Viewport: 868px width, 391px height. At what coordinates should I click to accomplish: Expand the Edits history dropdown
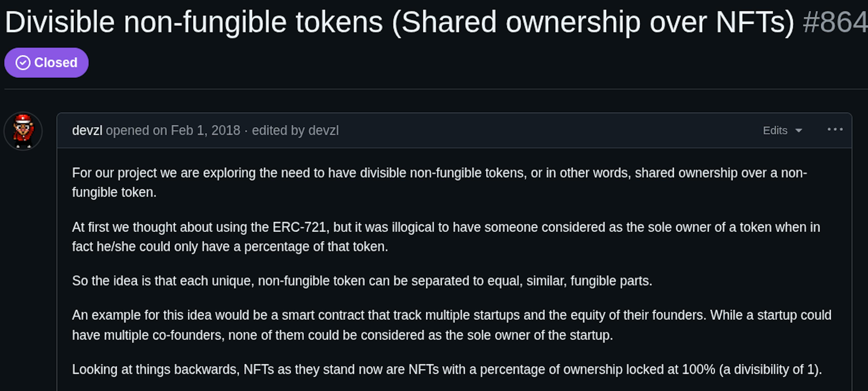pos(775,131)
